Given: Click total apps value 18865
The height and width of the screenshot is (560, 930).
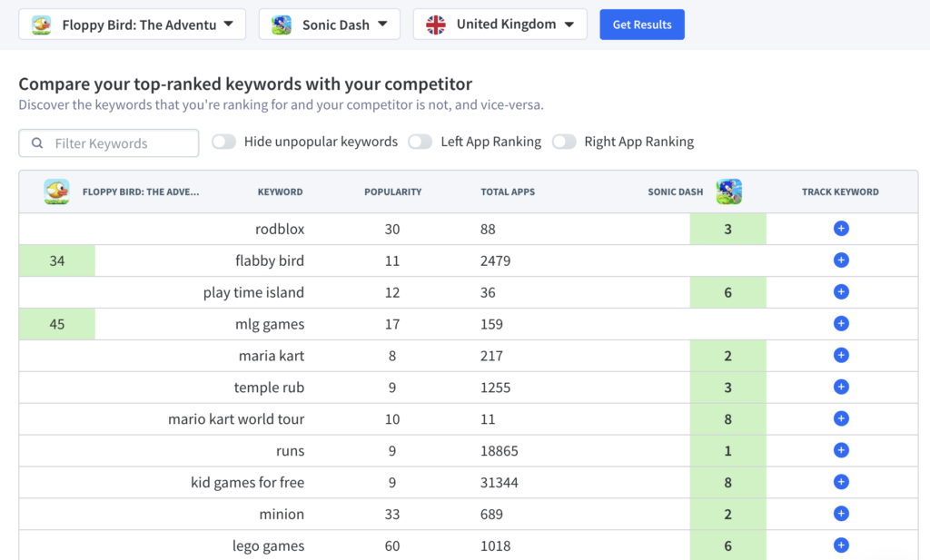Looking at the screenshot, I should coord(499,451).
